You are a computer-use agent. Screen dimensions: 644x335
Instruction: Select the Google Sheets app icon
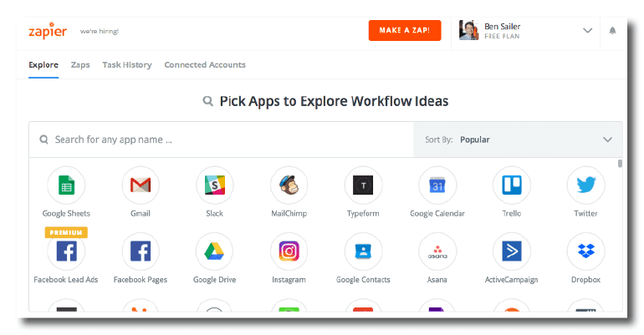[66, 185]
